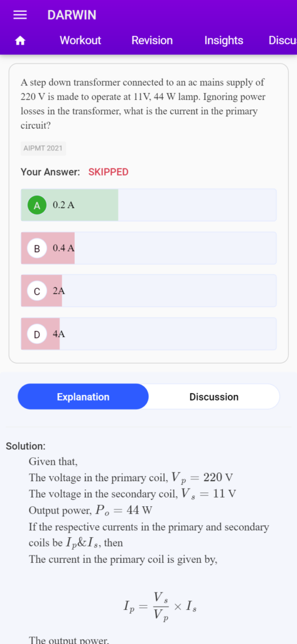Select option C circle badge

click(37, 291)
